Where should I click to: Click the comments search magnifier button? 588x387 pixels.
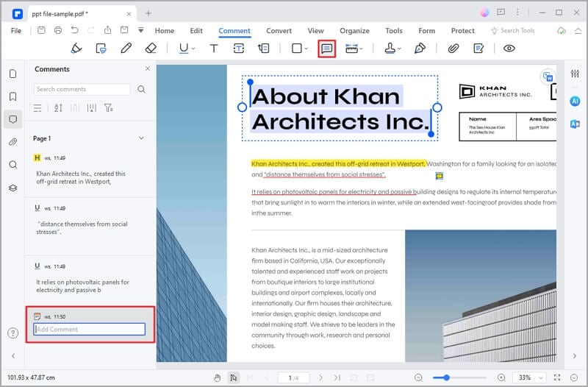point(141,89)
